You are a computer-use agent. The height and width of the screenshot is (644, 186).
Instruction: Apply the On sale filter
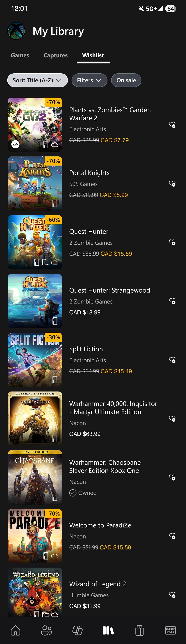[126, 80]
